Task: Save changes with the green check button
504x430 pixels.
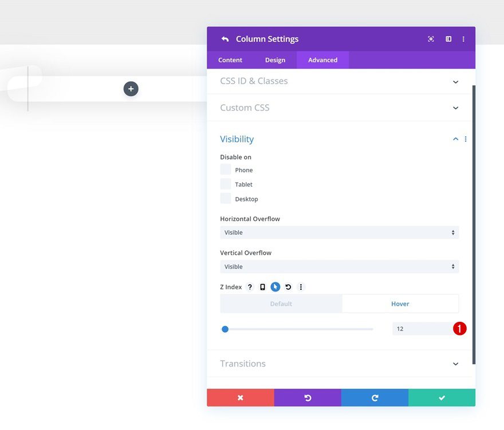Action: click(x=442, y=397)
